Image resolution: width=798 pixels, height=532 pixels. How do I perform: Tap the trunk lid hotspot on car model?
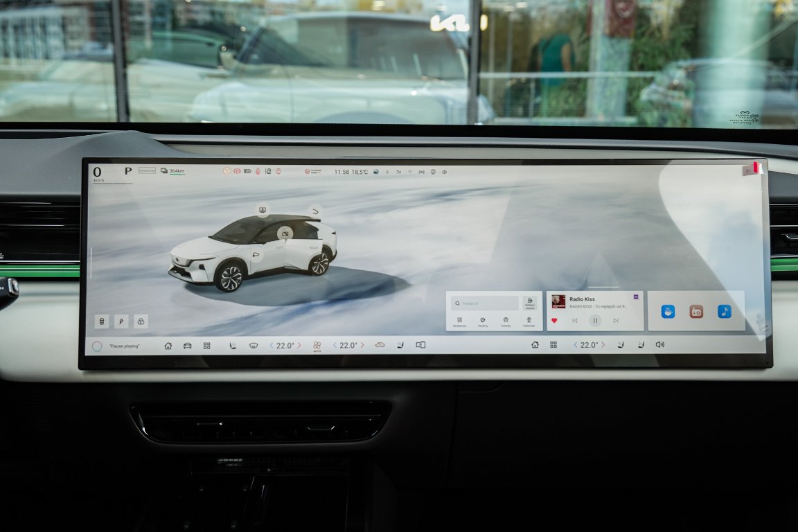(x=315, y=211)
